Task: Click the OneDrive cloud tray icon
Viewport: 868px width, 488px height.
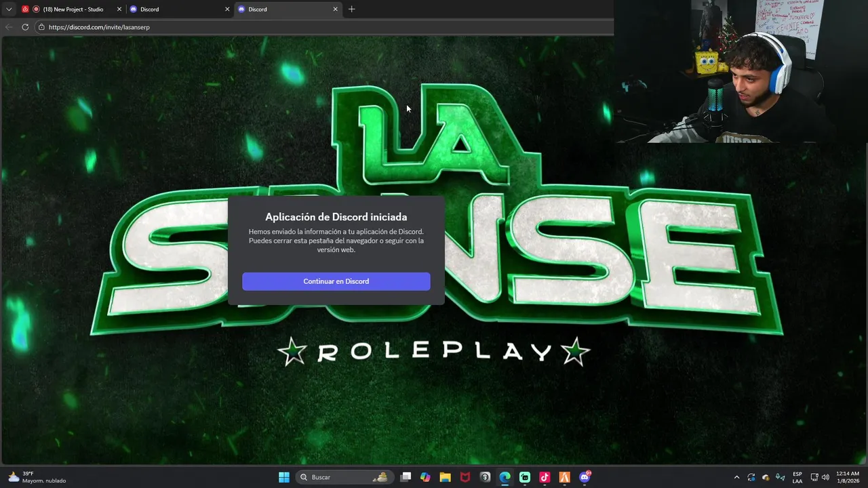Action: click(x=766, y=477)
